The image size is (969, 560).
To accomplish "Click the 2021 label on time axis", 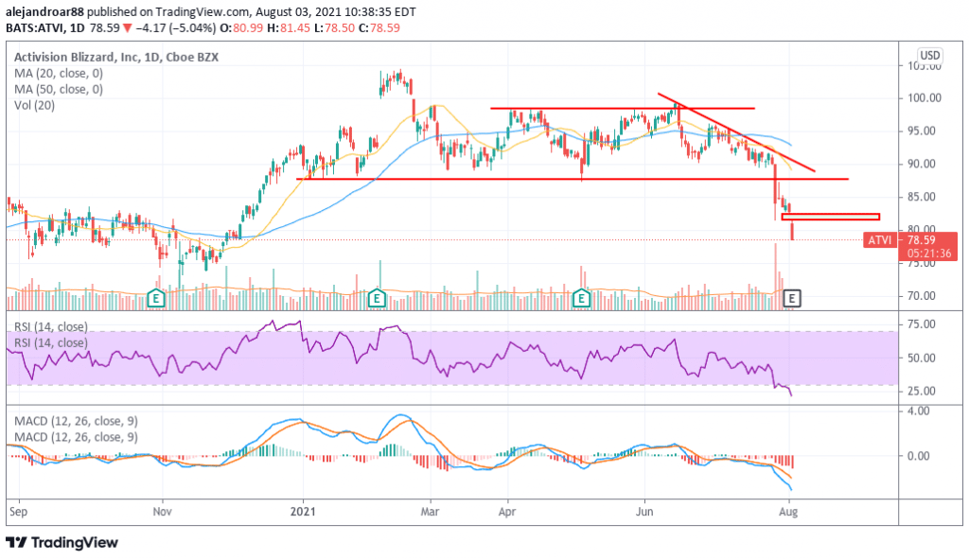I will (x=303, y=512).
